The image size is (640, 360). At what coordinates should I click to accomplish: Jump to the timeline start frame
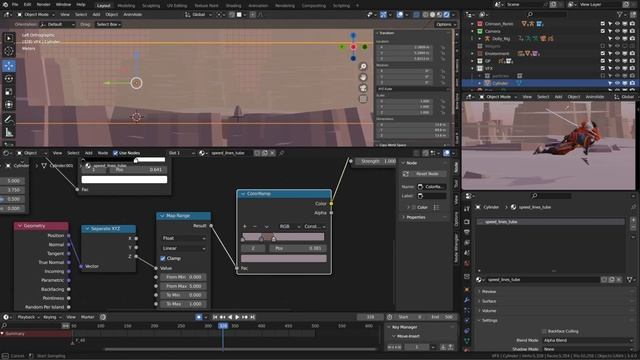tap(215, 317)
